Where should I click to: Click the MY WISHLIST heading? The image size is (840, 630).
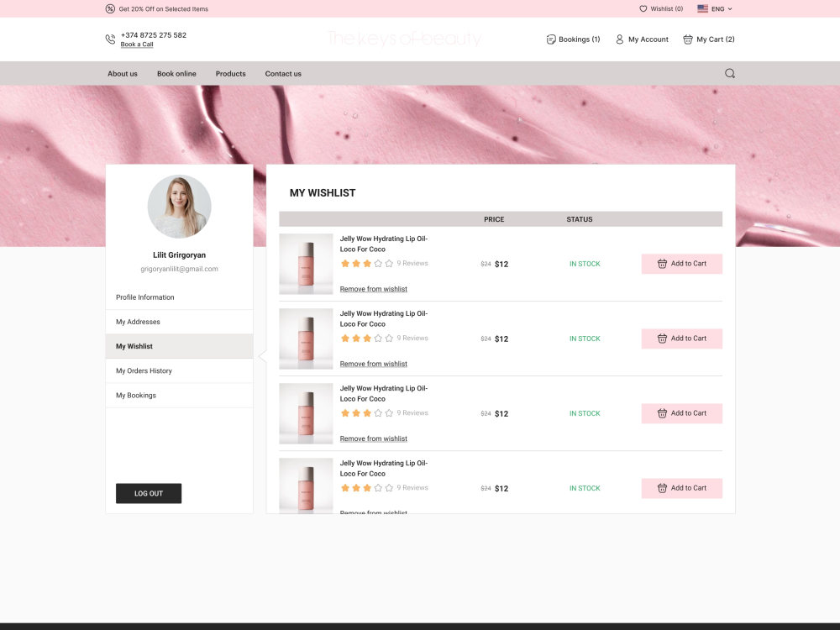pyautogui.click(x=323, y=193)
